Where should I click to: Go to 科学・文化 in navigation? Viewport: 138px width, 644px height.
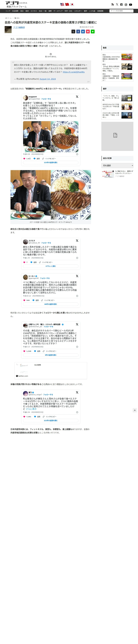point(68,11)
